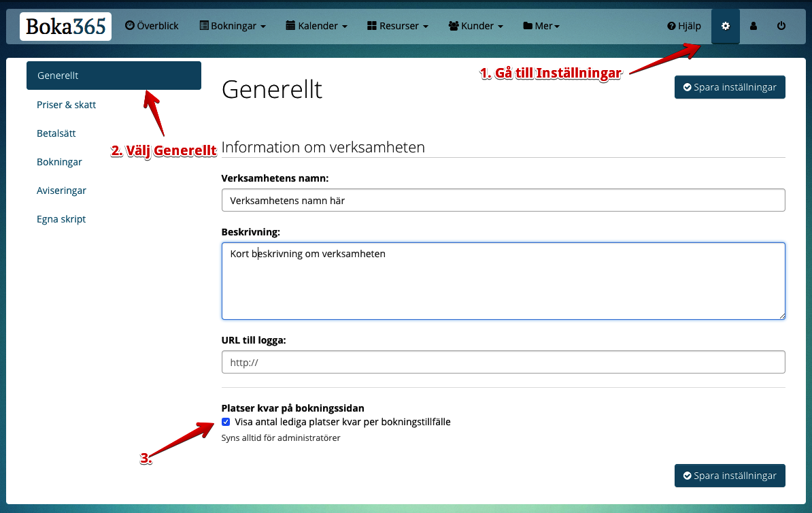812x513 pixels.
Task: Open Aviseringar settings section
Action: pos(62,191)
